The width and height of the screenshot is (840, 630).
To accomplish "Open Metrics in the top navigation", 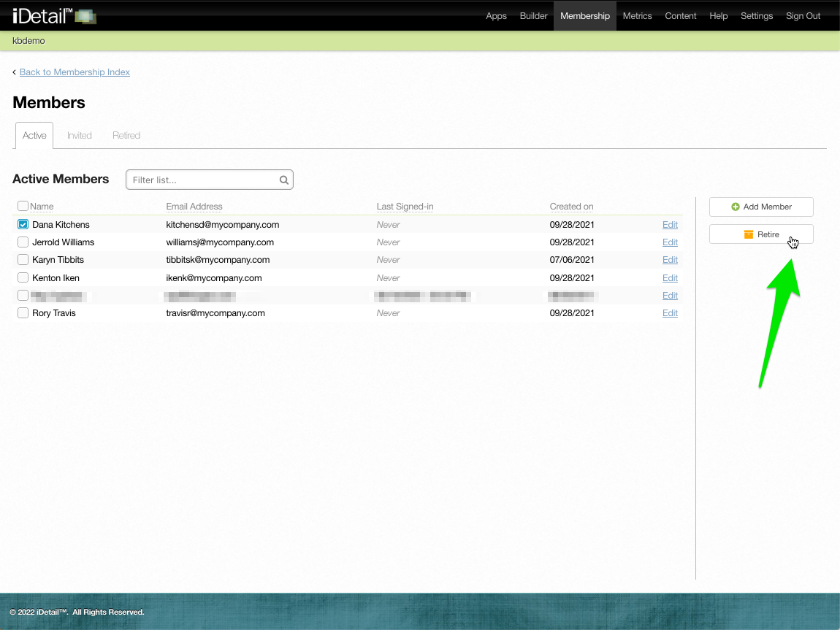I will click(637, 16).
